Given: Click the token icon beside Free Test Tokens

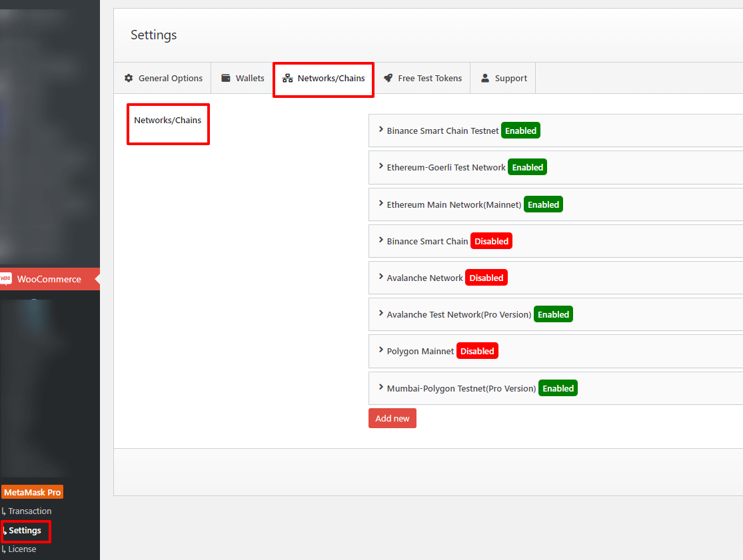Looking at the screenshot, I should click(390, 78).
